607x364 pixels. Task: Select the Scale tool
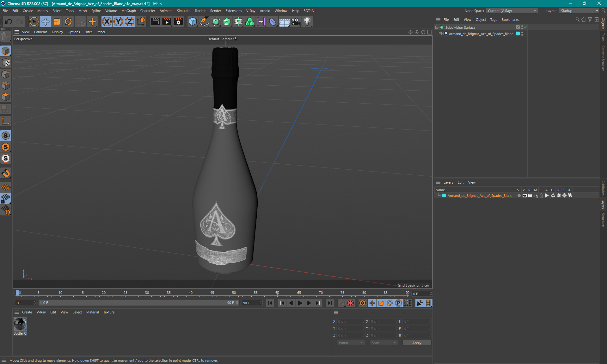pyautogui.click(x=57, y=21)
